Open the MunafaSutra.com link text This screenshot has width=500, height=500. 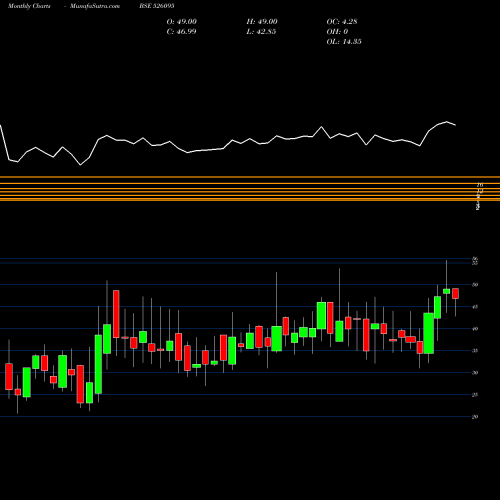[x=95, y=6]
